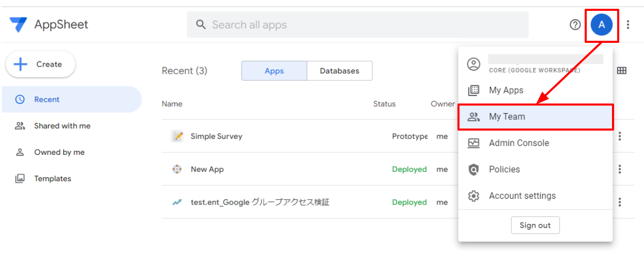
Task: Go to Recent in sidebar
Action: (x=71, y=100)
